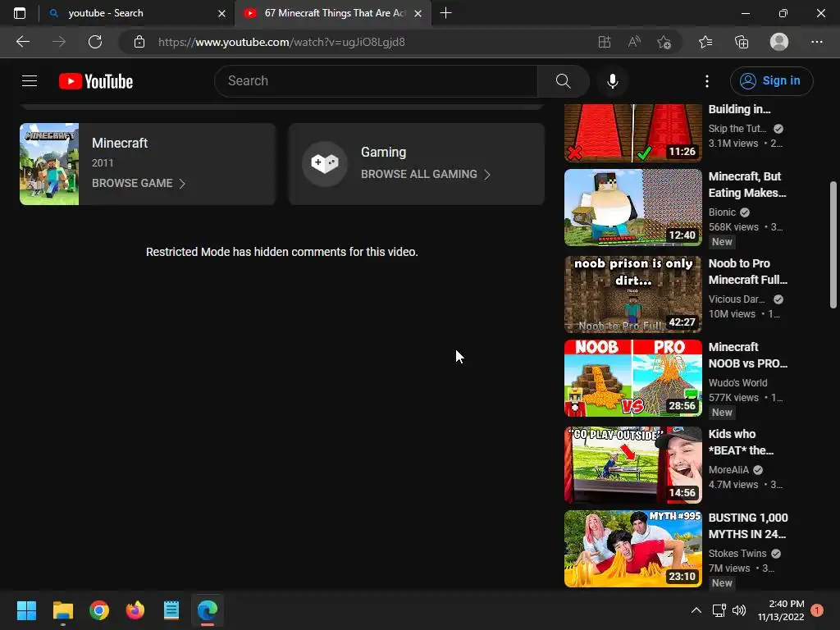Viewport: 840px width, 630px height.
Task: Expand BROWSE ALL GAMING chevron
Action: (487, 175)
